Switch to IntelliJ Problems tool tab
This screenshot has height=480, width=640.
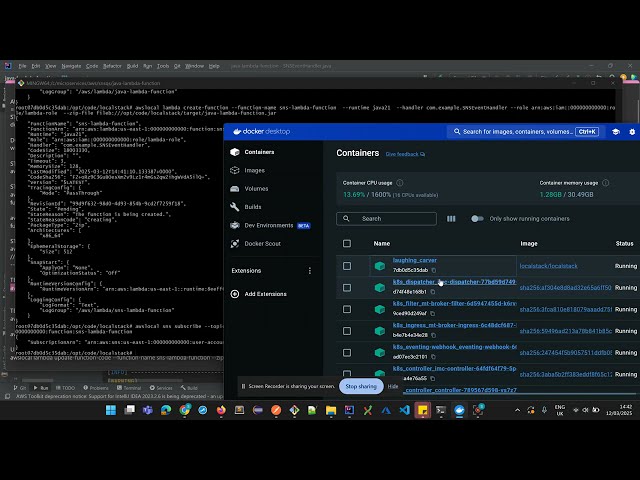(x=96, y=388)
